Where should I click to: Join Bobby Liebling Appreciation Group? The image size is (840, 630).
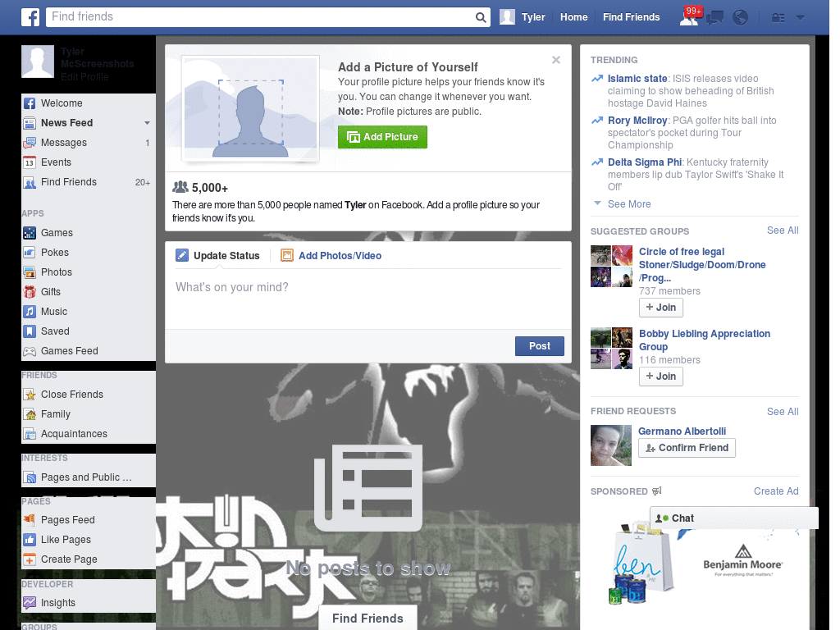click(x=661, y=377)
